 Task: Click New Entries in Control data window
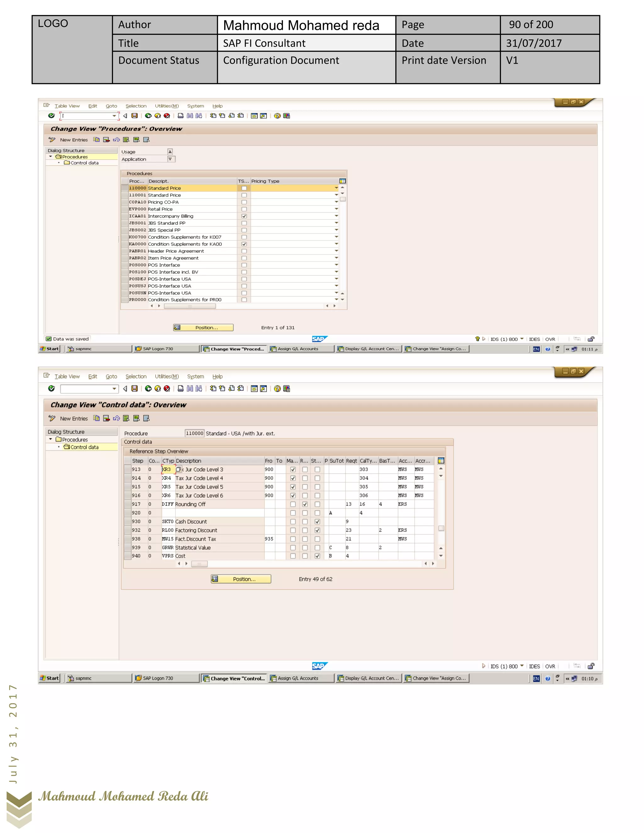pyautogui.click(x=74, y=418)
